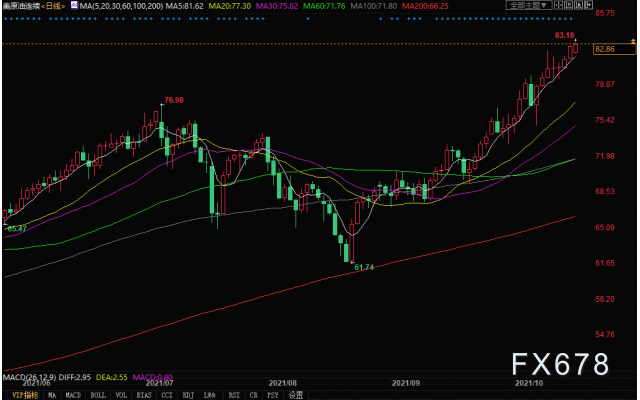Click the 76.98 peak price label

click(174, 100)
